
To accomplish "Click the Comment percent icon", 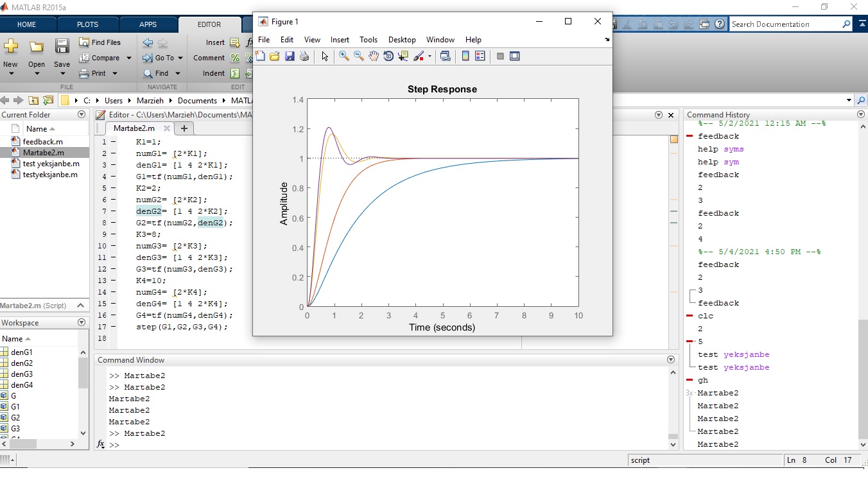I will [235, 58].
